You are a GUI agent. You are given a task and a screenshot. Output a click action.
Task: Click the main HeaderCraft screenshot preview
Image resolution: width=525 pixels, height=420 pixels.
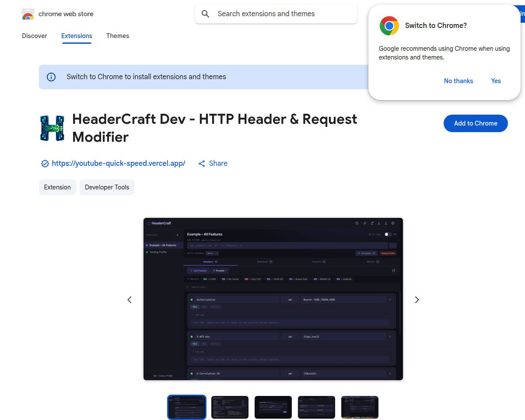pos(273,299)
